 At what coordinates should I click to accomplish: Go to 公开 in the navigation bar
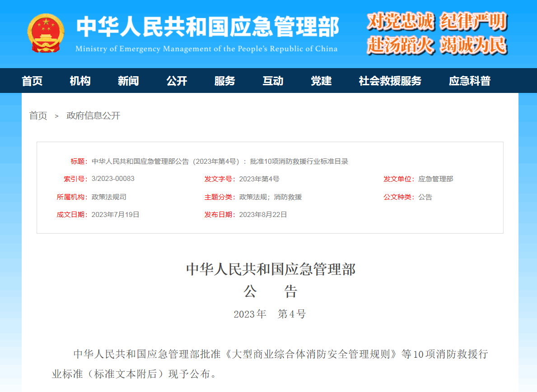point(177,81)
